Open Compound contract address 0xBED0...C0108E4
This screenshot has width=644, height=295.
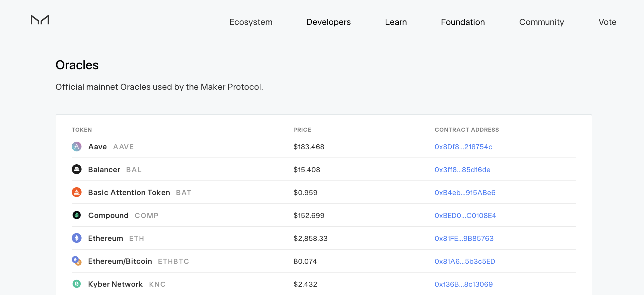(465, 216)
